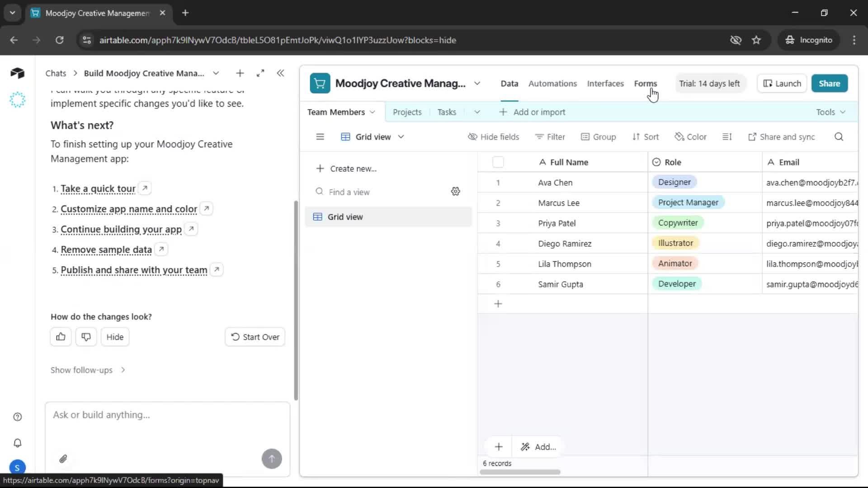Switch to the Projects table tab
This screenshot has height=488, width=868.
(407, 112)
